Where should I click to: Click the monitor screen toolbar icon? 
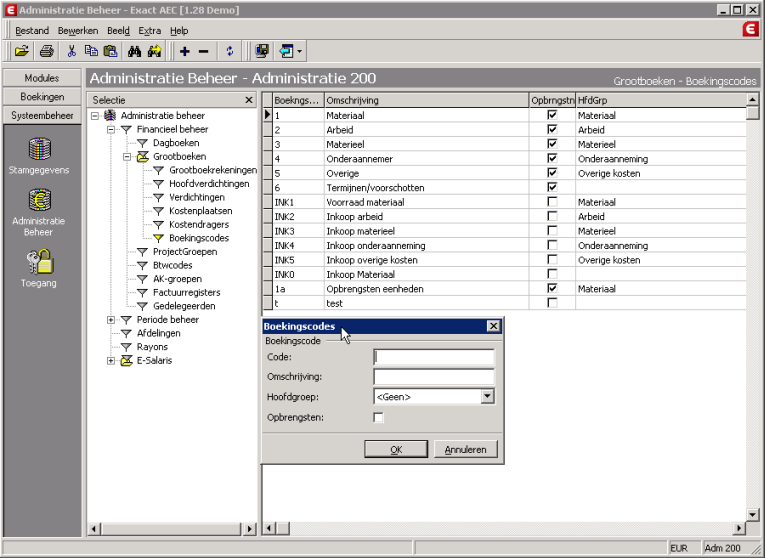click(x=262, y=51)
